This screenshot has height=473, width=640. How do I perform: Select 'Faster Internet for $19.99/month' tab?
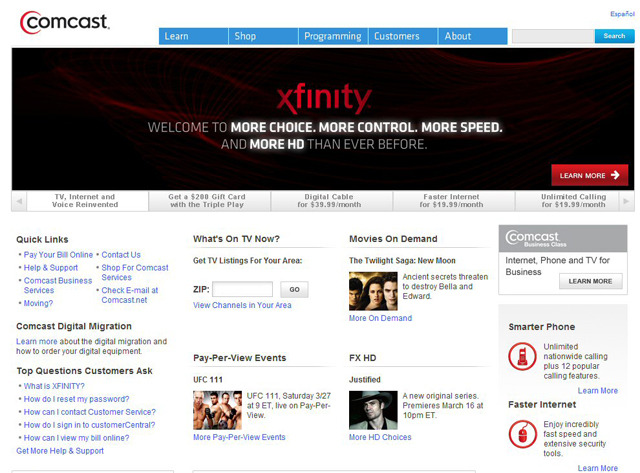click(x=453, y=201)
